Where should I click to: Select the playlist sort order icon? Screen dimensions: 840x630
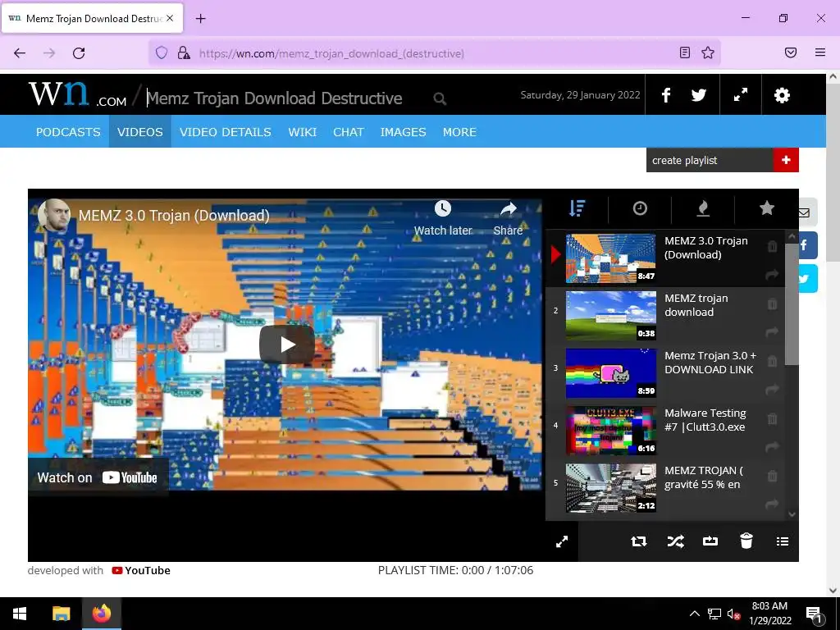pos(577,208)
